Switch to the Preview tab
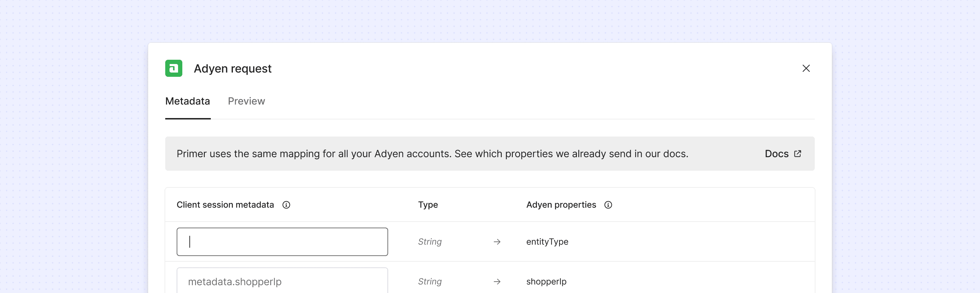 pos(246,101)
